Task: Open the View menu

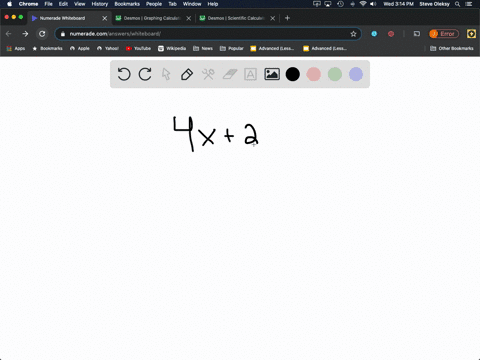Action: (80, 4)
